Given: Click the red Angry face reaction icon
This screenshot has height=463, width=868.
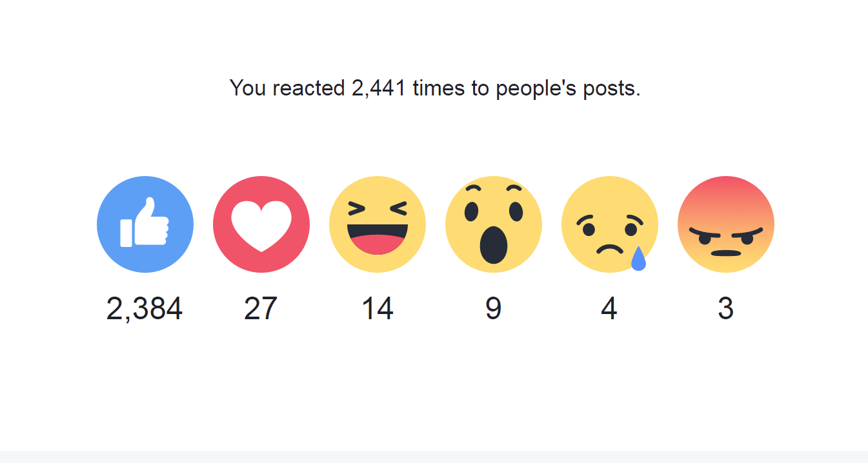Looking at the screenshot, I should pos(726,224).
